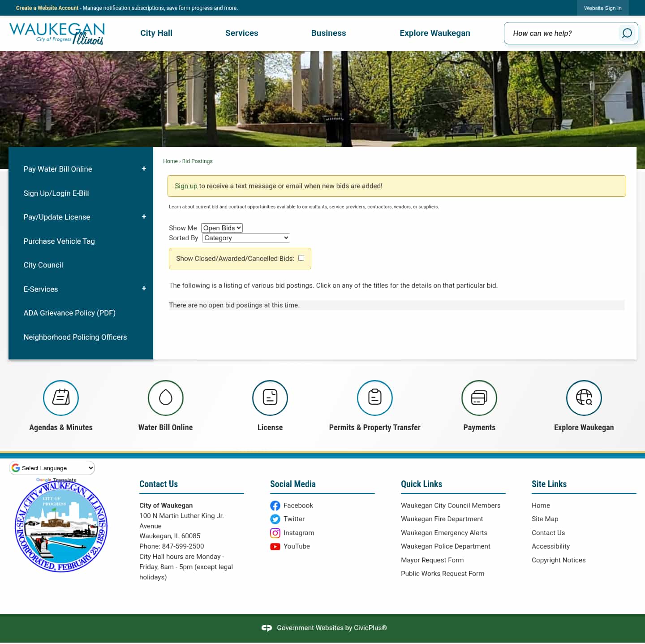Image resolution: width=645 pixels, height=644 pixels.
Task: Expand the Pay Water Bill Online submenu
Action: [144, 169]
